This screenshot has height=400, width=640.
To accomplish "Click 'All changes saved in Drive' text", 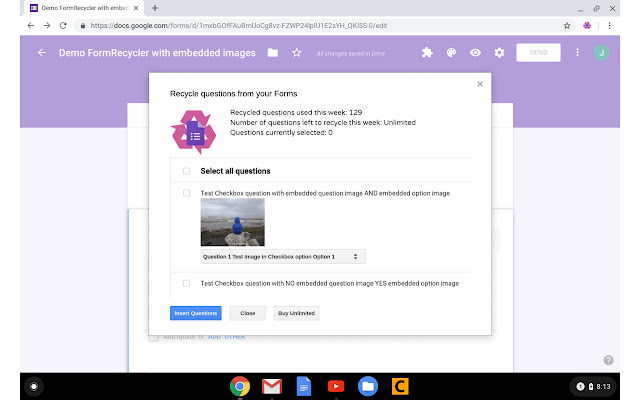I will (x=351, y=53).
